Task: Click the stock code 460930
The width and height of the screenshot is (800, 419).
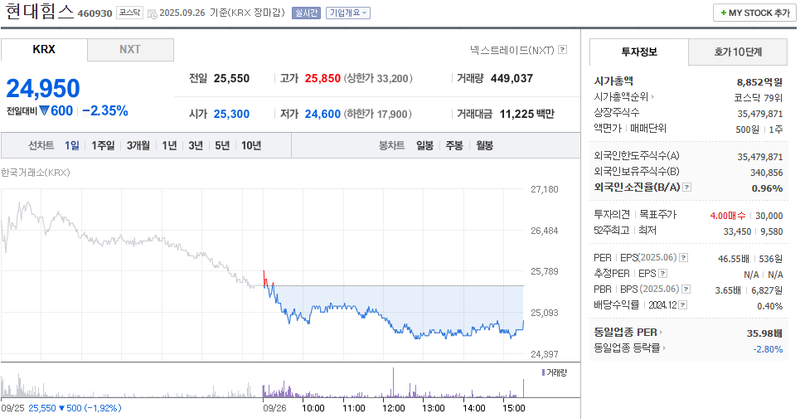Action: [95, 13]
